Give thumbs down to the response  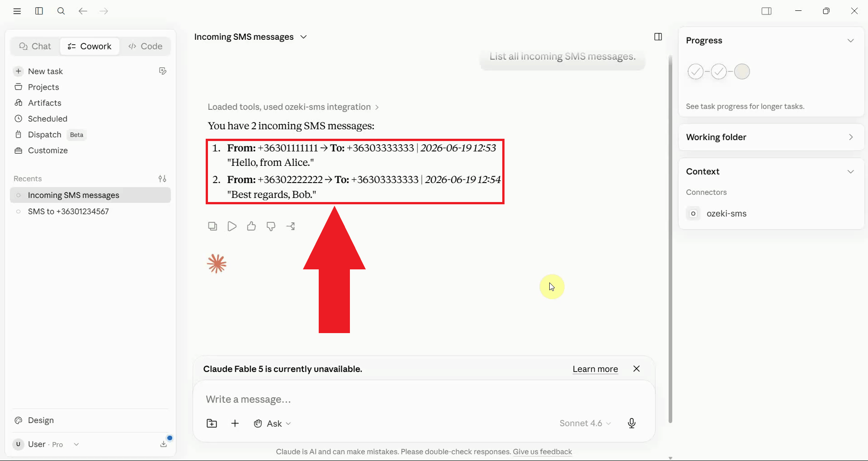(271, 226)
